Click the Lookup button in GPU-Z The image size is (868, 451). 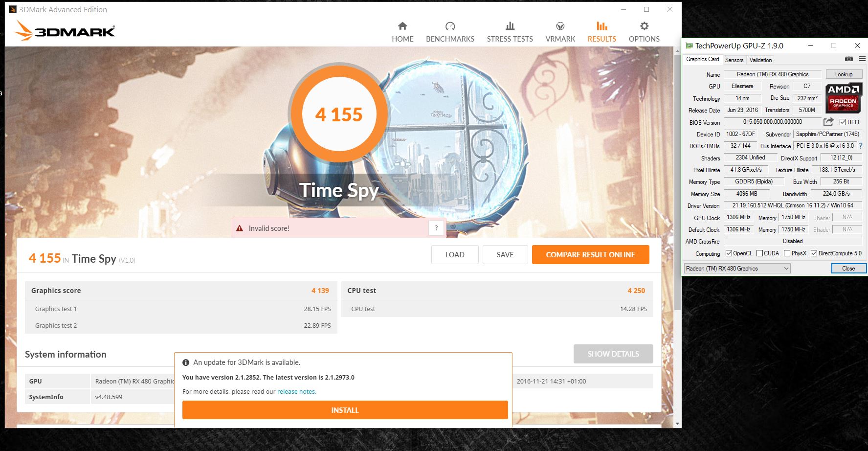tap(844, 74)
